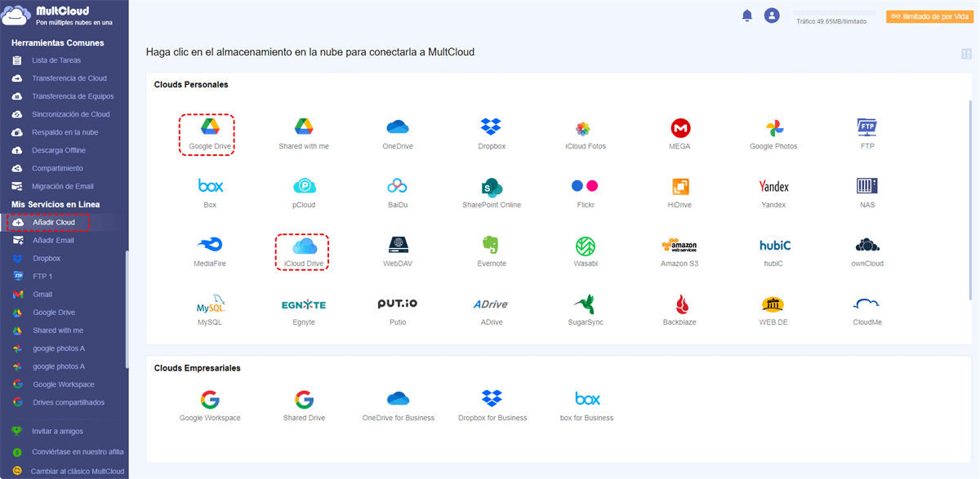Screen dimensions: 980x479
Task: Choose hubiC cloud
Action: pos(774,252)
